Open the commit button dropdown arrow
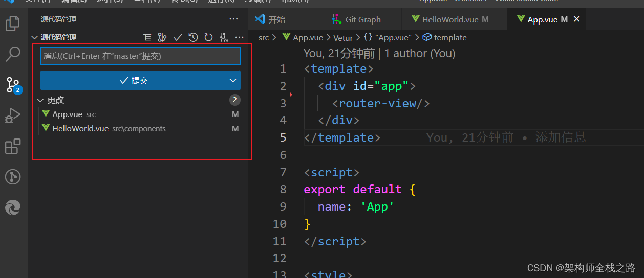The height and width of the screenshot is (278, 644). coord(233,80)
